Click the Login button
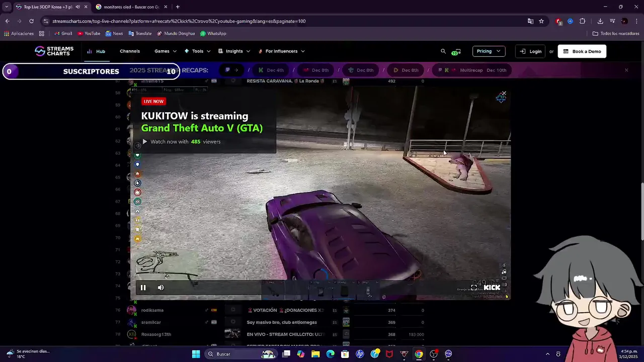The height and width of the screenshot is (362, 644). pos(530,51)
